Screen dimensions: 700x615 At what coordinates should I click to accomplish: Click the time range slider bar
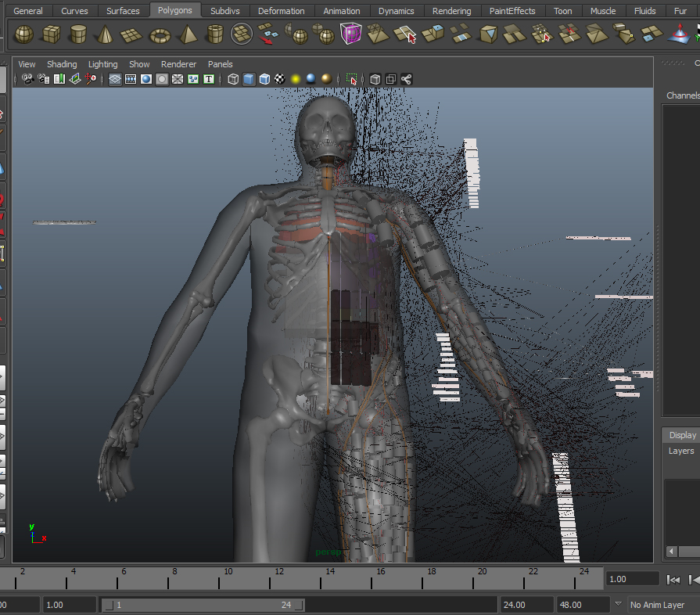203,605
